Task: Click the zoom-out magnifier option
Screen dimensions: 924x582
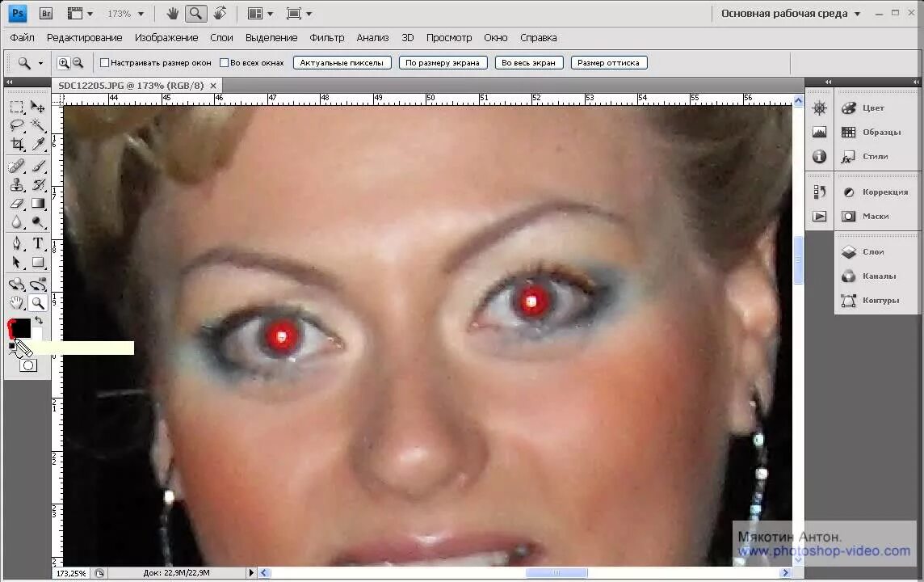Action: tap(78, 62)
